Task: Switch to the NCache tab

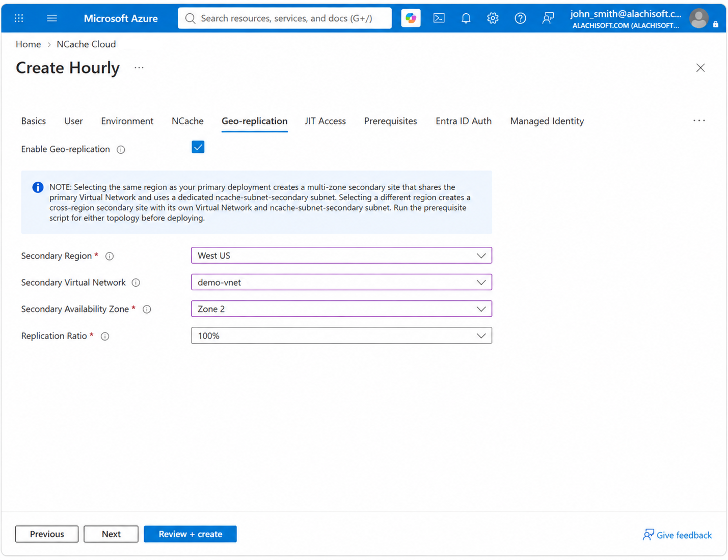Action: coord(187,121)
